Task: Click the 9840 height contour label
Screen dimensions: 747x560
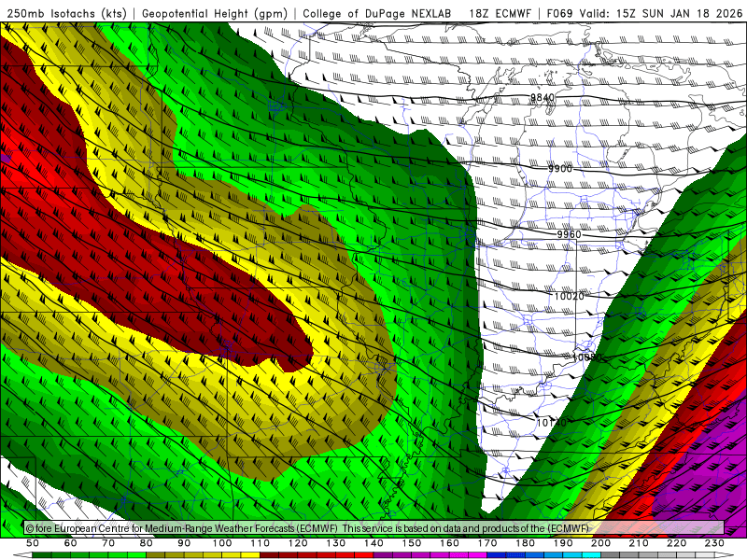Action: point(543,98)
